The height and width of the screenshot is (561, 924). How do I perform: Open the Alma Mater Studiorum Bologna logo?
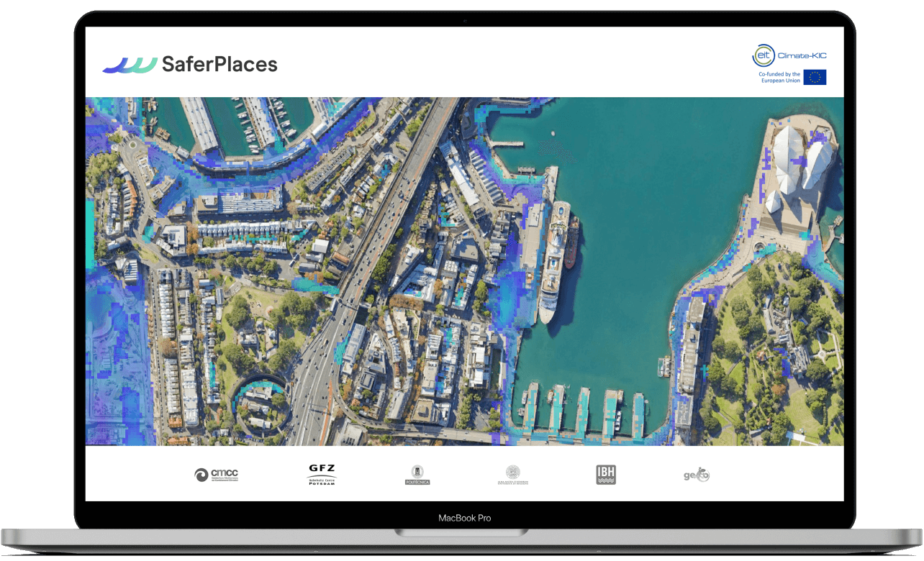[x=513, y=475]
